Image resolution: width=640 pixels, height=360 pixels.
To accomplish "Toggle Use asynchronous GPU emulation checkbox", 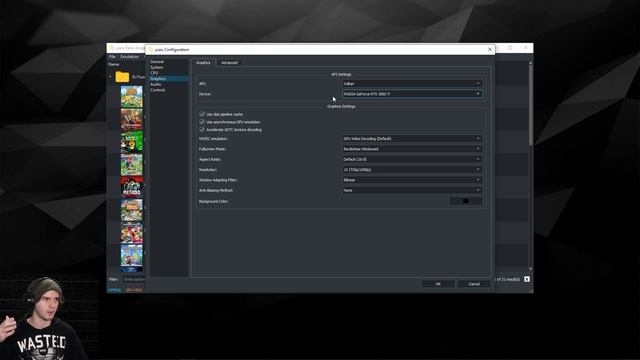I will click(x=202, y=122).
